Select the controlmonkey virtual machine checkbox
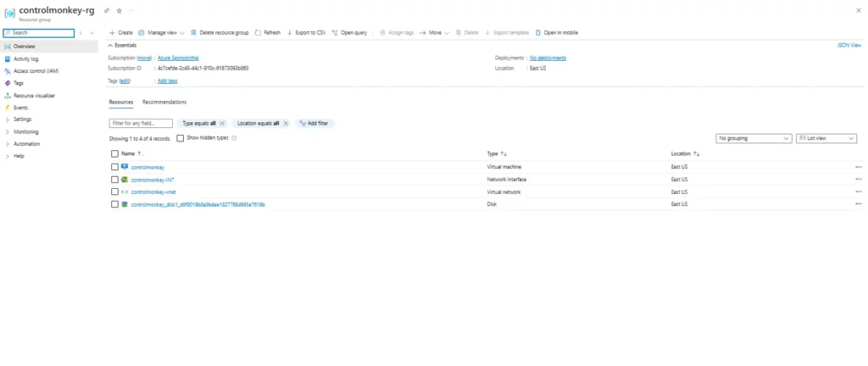868x366 pixels. point(114,167)
